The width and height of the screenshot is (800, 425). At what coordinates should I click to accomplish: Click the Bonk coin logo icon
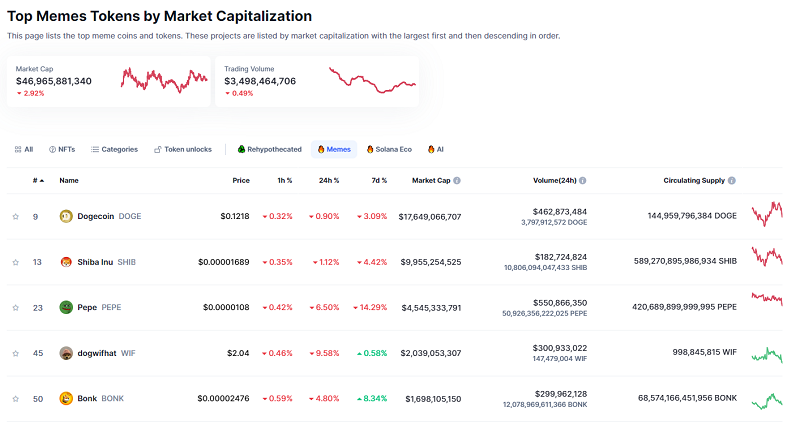pyautogui.click(x=67, y=398)
